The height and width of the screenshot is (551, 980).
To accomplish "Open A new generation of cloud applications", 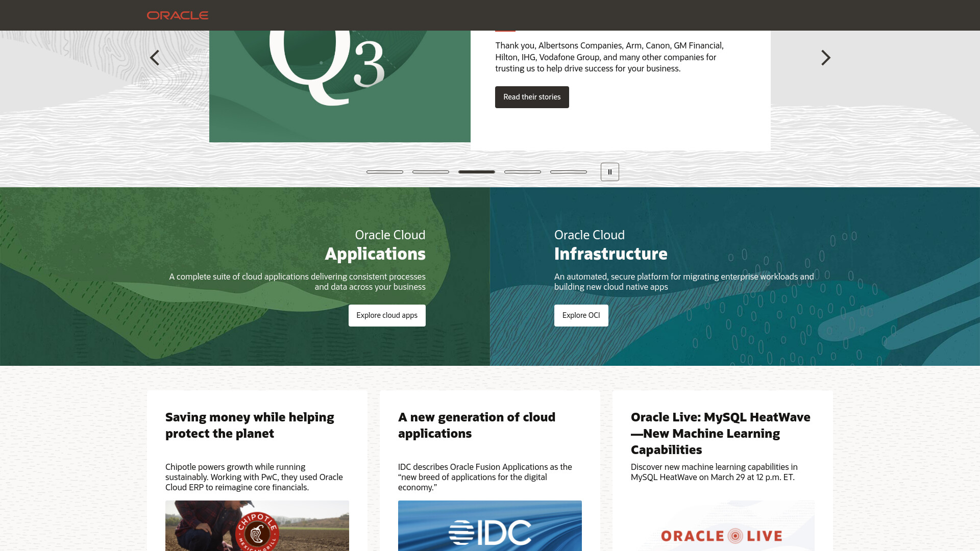I will tap(477, 425).
